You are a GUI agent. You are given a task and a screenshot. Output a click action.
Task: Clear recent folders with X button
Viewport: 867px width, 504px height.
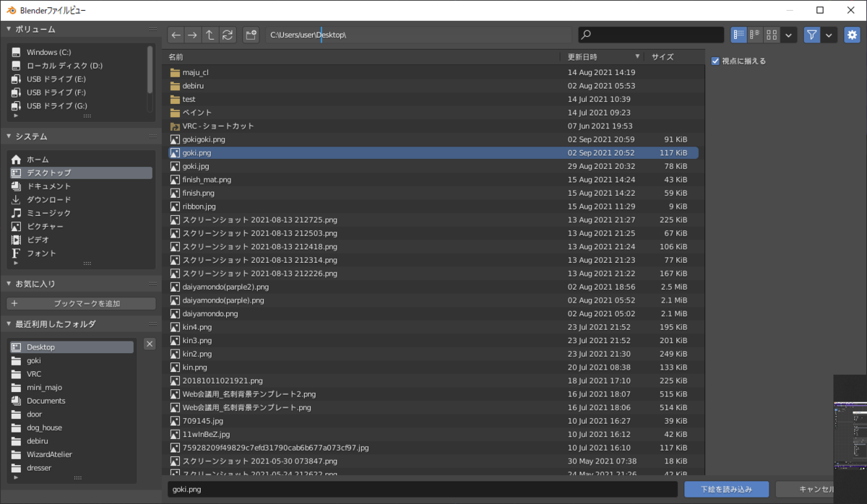150,344
